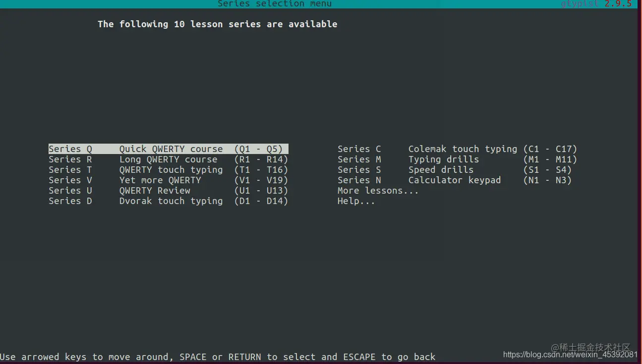This screenshot has height=364, width=642.
Task: Open Series C Colemak touch typing
Action: pos(458,149)
